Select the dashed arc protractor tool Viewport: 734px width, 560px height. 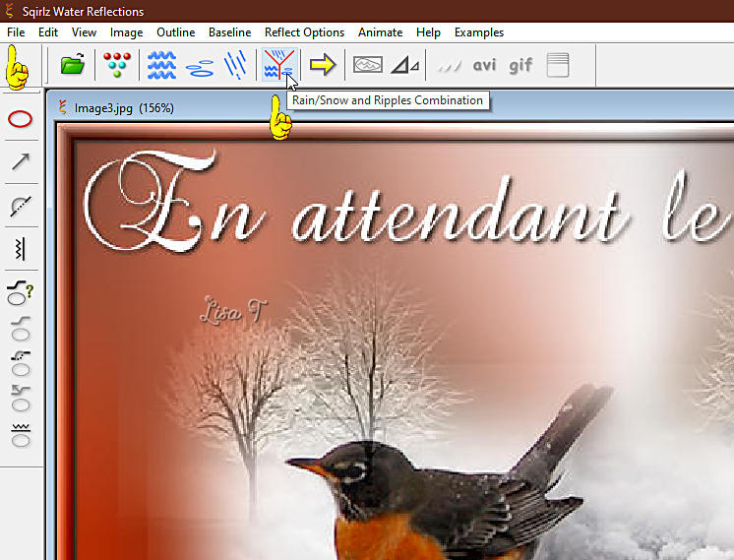point(21,205)
